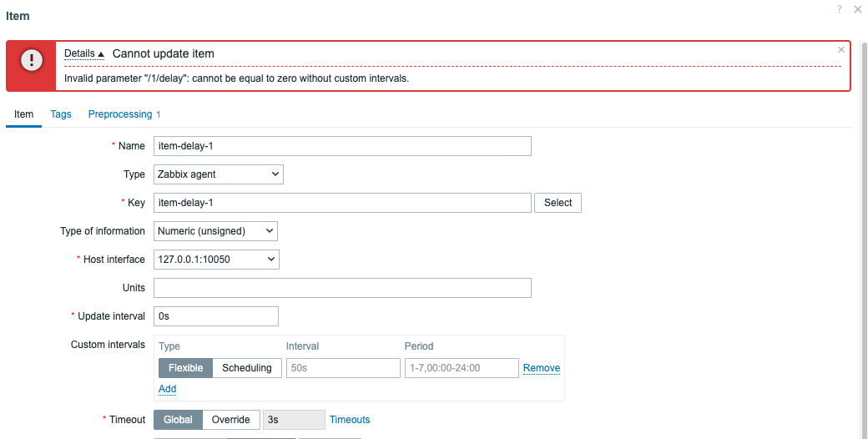Set Timeout to Override
Viewport: 868px width, 439px height.
230,420
